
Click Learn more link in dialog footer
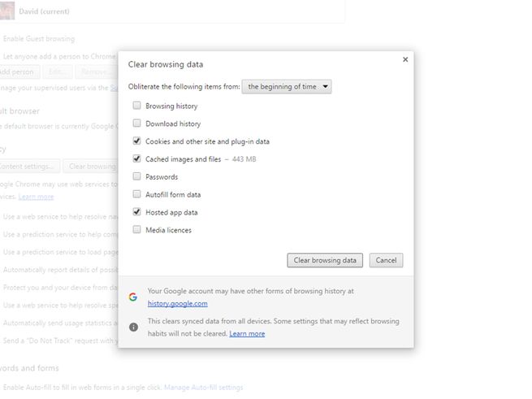pos(247,334)
